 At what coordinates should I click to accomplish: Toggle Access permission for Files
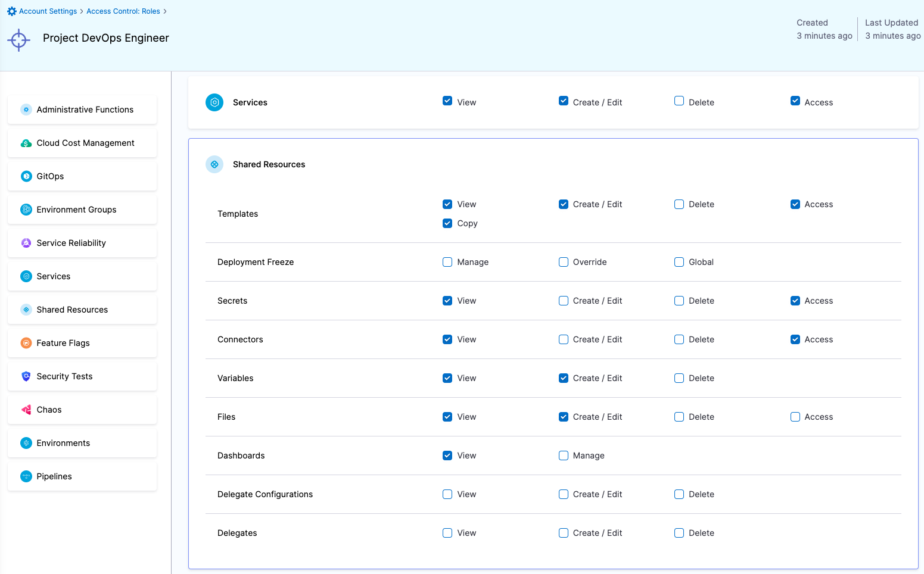pyautogui.click(x=795, y=417)
